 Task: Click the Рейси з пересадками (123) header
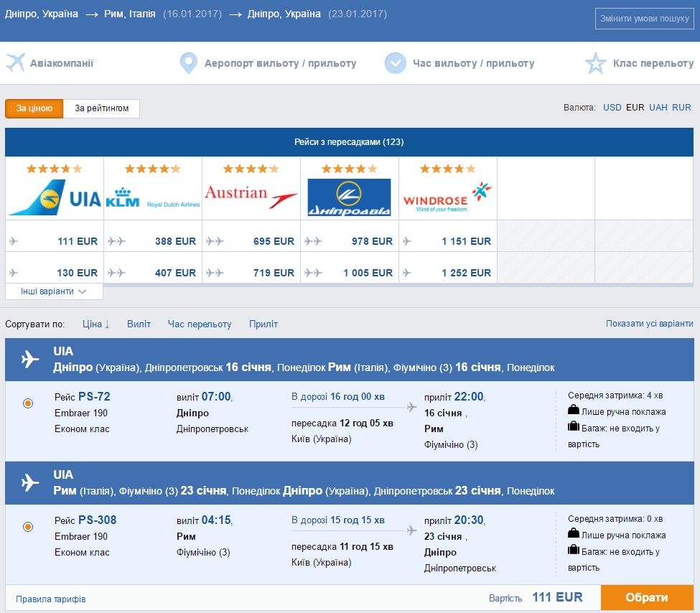(x=349, y=142)
